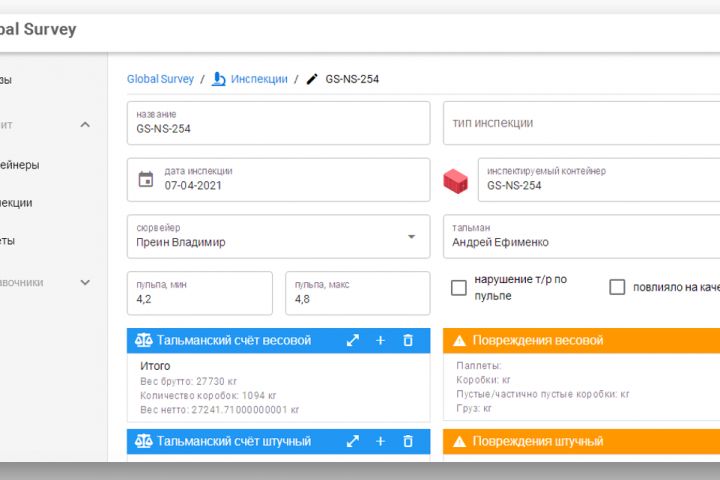The image size is (720, 480).
Task: Expand the Тальманский счёт штучный panel
Action: [353, 441]
